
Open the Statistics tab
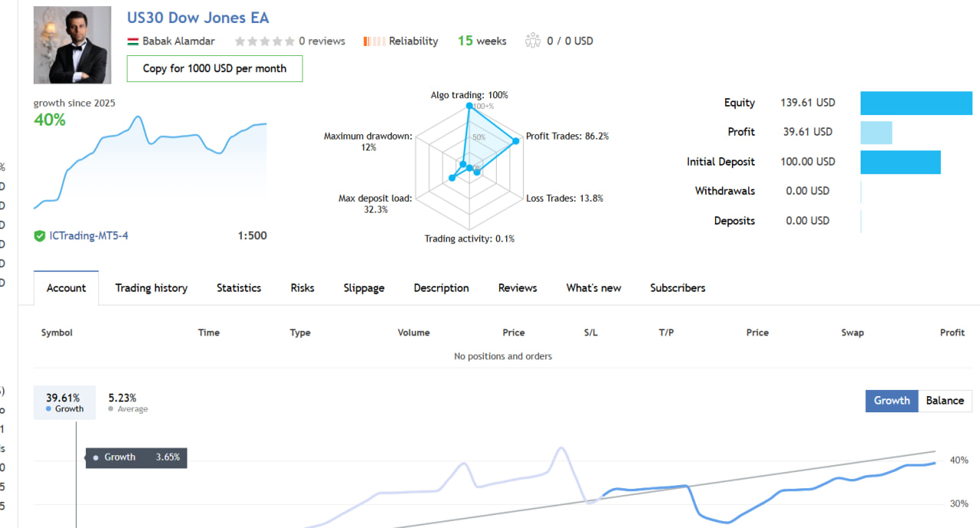click(x=239, y=288)
